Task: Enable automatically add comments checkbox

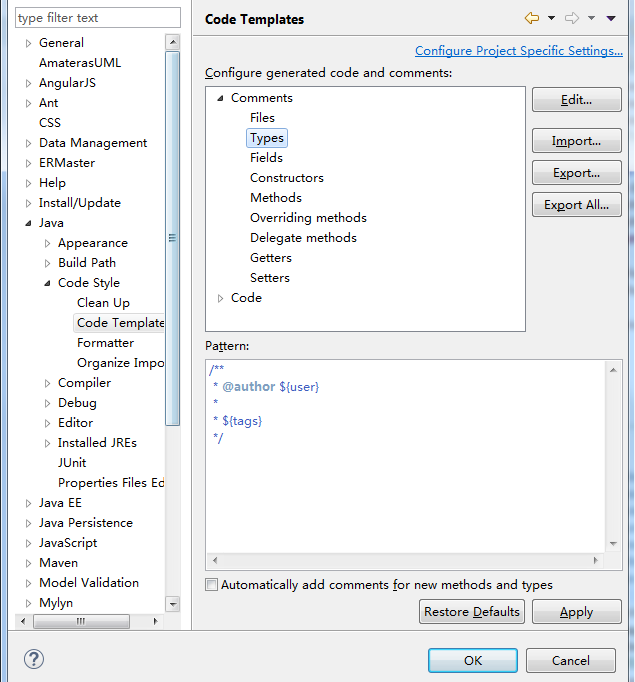Action: [211, 585]
